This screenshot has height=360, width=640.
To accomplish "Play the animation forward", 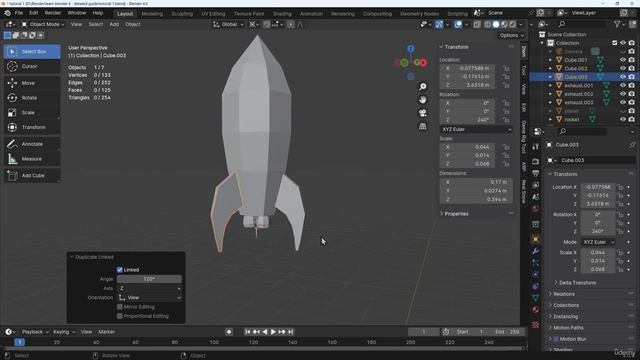I will (x=273, y=332).
